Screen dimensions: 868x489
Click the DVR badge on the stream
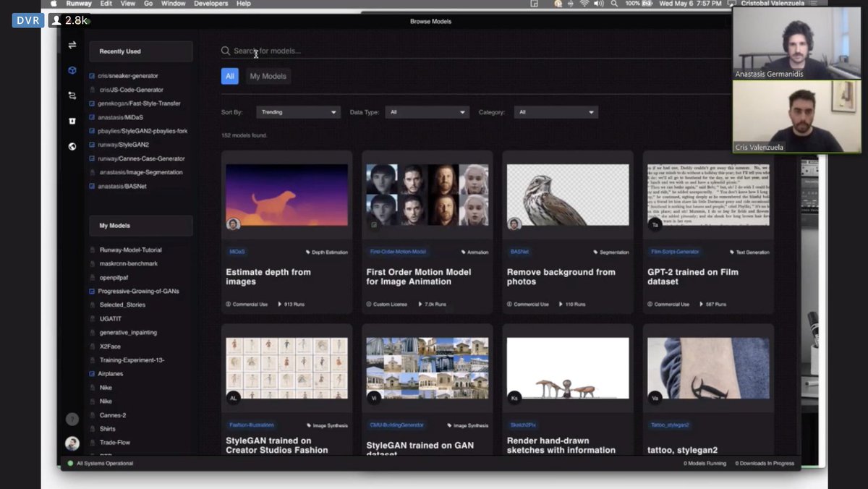(27, 20)
